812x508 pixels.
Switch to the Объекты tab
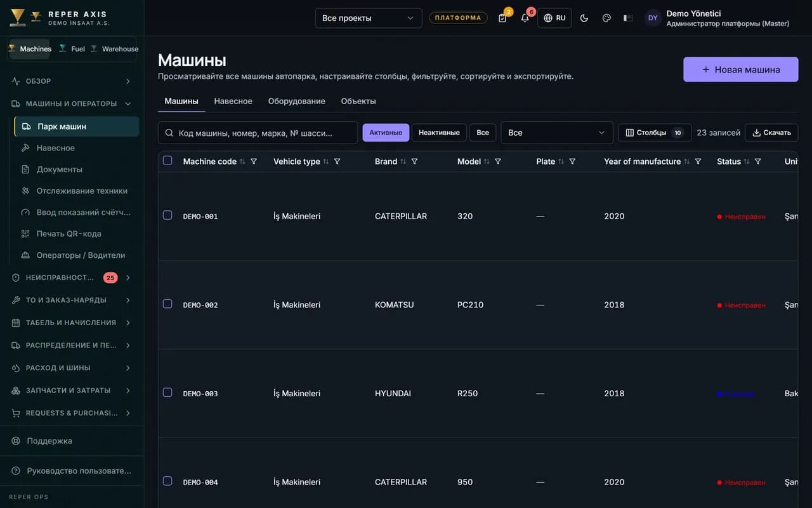[358, 101]
